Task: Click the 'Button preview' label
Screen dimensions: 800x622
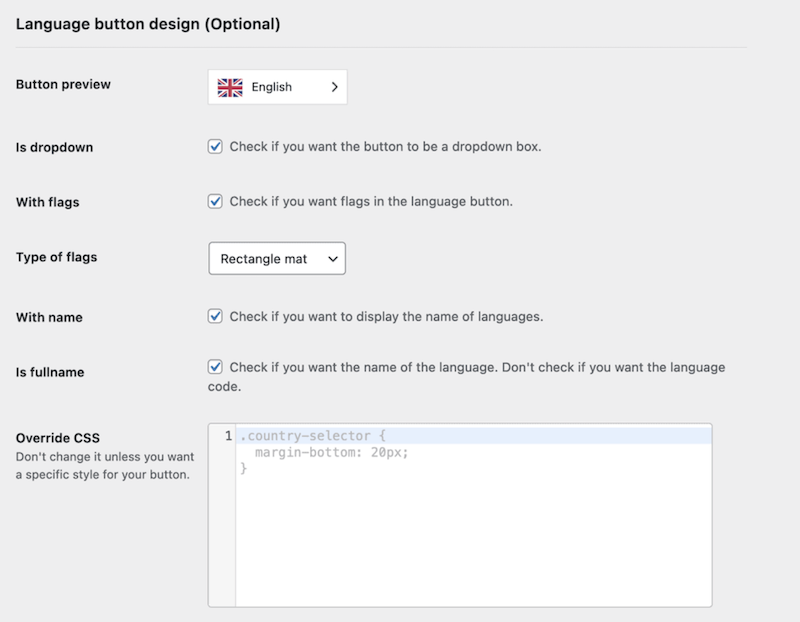Action: tap(63, 84)
